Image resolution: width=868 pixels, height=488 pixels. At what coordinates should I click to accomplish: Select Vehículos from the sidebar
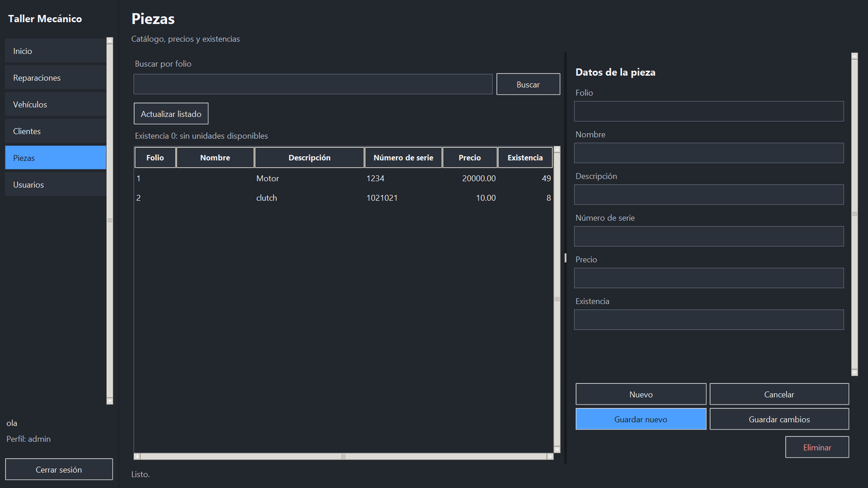(x=55, y=104)
